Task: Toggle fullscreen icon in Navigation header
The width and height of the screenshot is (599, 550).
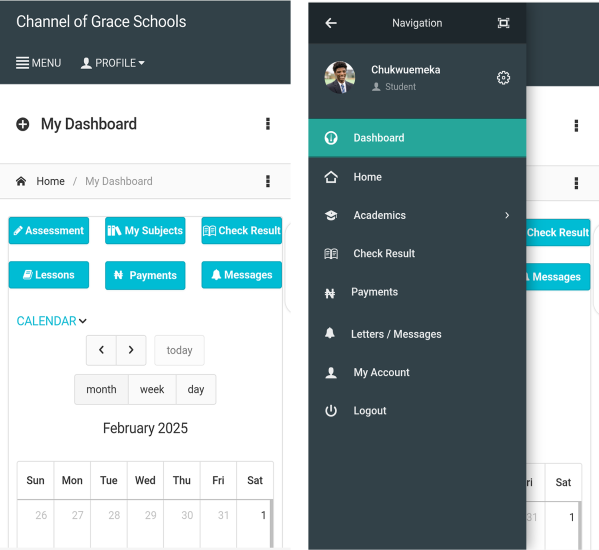Action: (503, 23)
